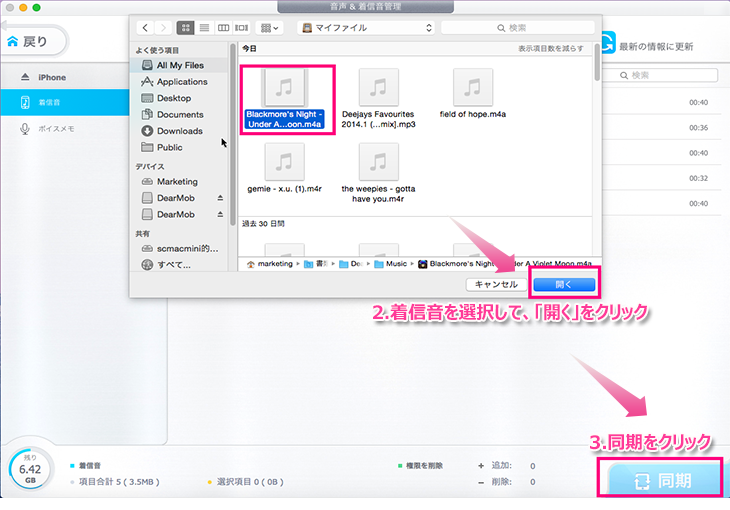This screenshot has height=510, width=730.
Task: Click 表示項目数を減らす link
Action: coord(551,48)
